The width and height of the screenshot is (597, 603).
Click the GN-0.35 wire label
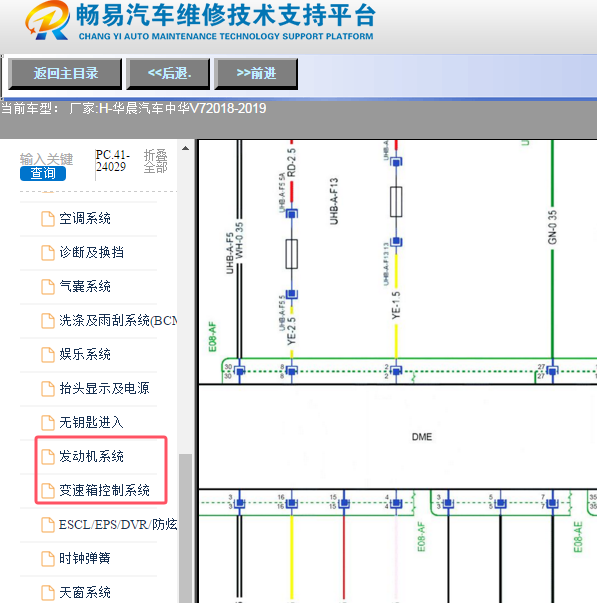tap(552, 227)
